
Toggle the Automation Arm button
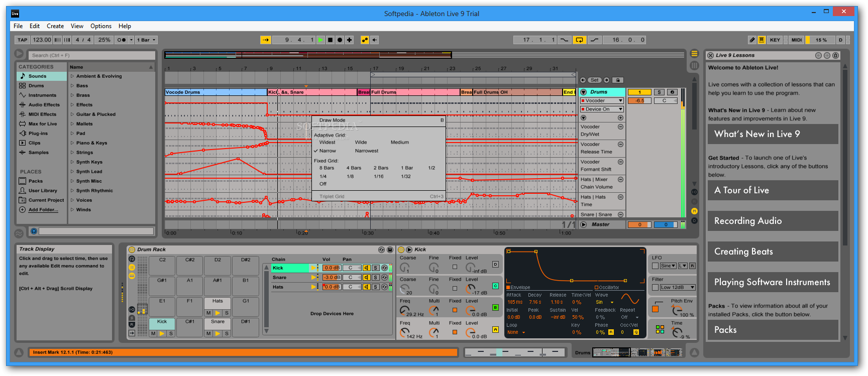click(365, 40)
